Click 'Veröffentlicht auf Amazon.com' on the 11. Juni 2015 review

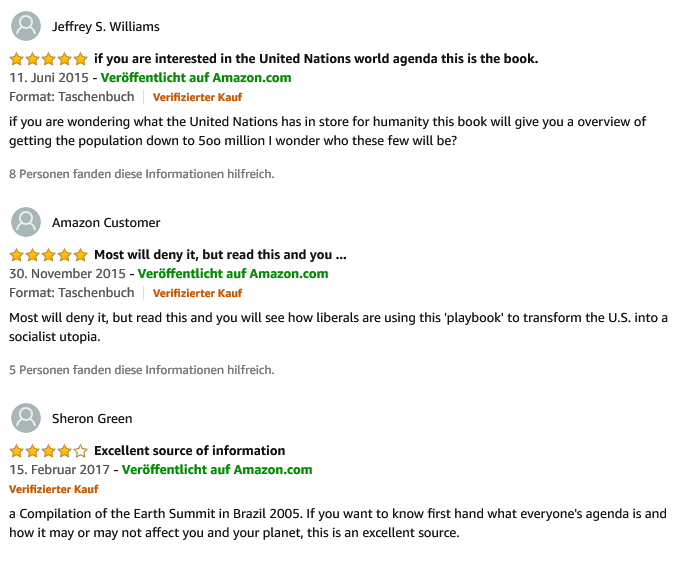coord(196,77)
